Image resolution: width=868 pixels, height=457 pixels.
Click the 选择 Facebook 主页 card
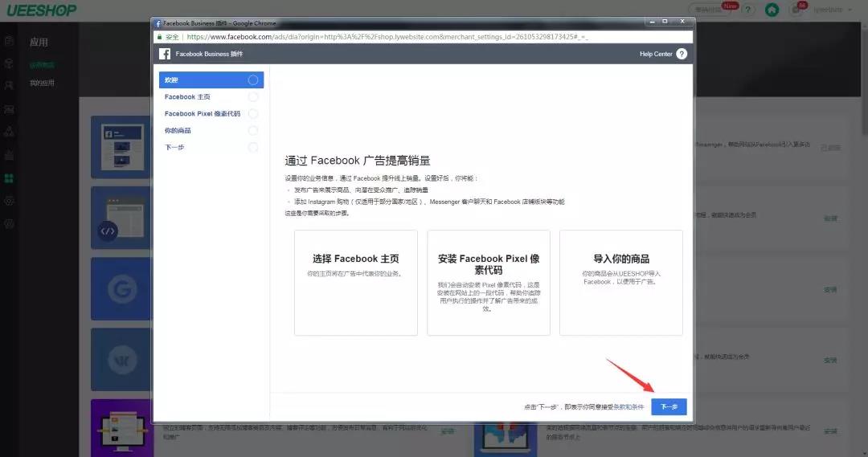click(x=356, y=283)
